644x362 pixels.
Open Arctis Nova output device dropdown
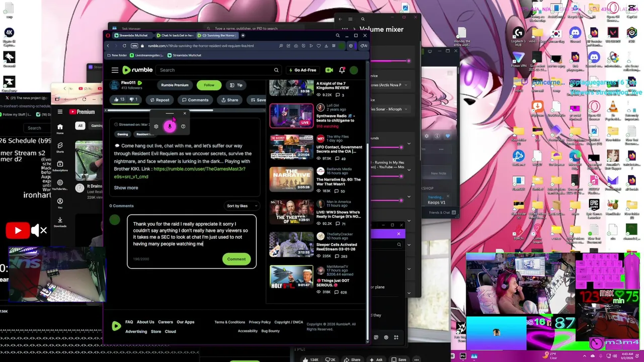pos(390,85)
